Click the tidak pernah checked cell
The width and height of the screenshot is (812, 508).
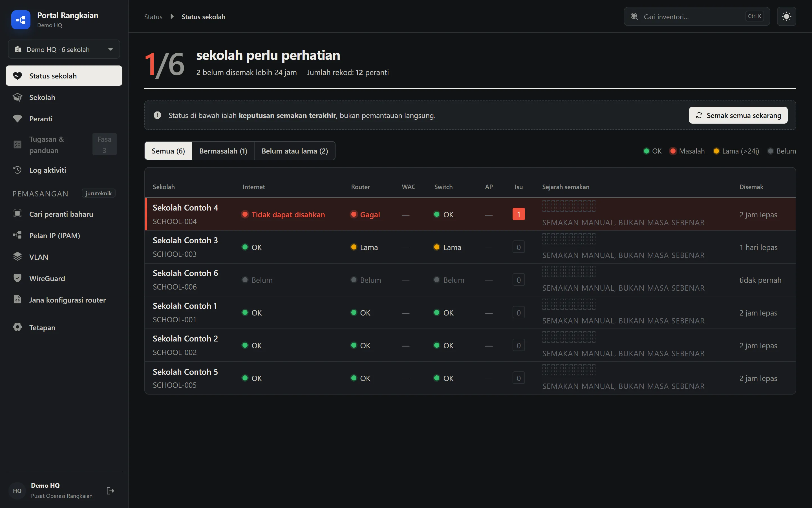tap(760, 280)
